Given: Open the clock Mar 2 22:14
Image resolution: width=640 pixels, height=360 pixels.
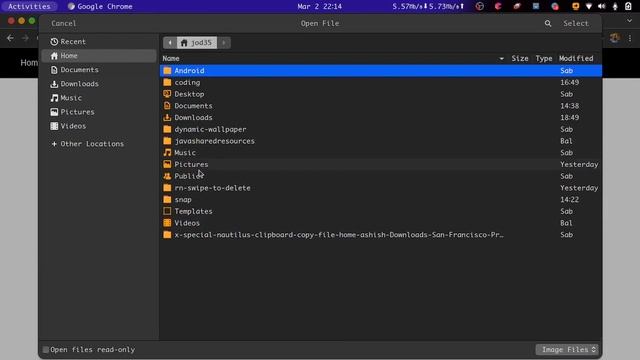Looking at the screenshot, I should coord(320,6).
